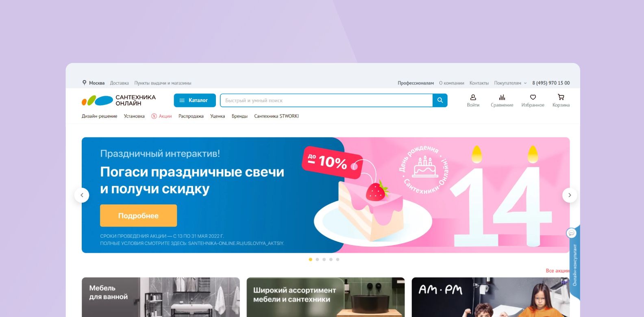The image size is (644, 317).
Task: Click the Москва location pin icon
Action: point(85,83)
